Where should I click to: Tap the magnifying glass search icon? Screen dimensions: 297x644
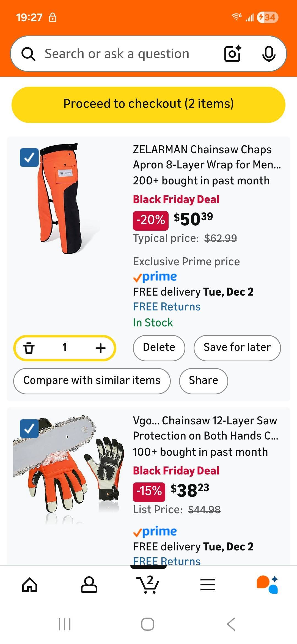(28, 54)
